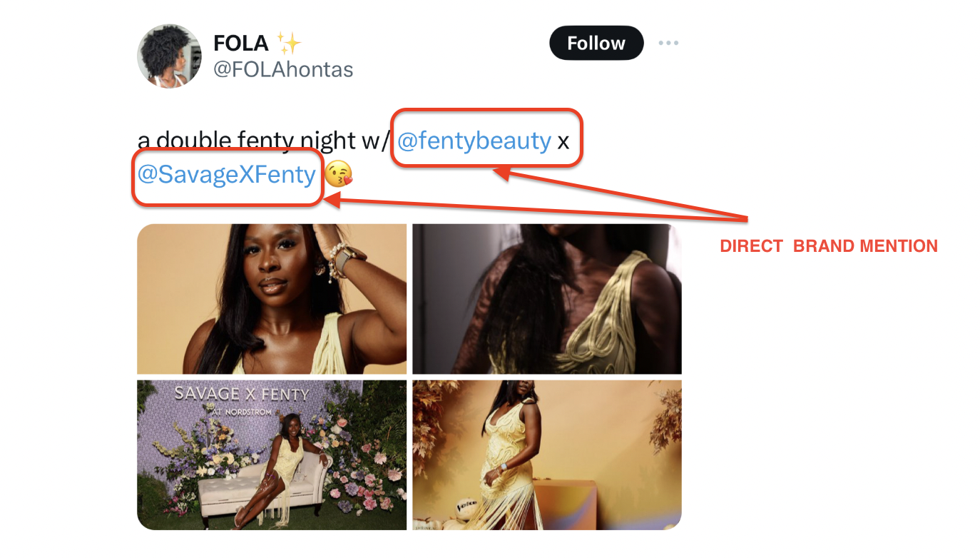Click the @FOLAhontas handle
This screenshot has width=980, height=558.
click(283, 69)
